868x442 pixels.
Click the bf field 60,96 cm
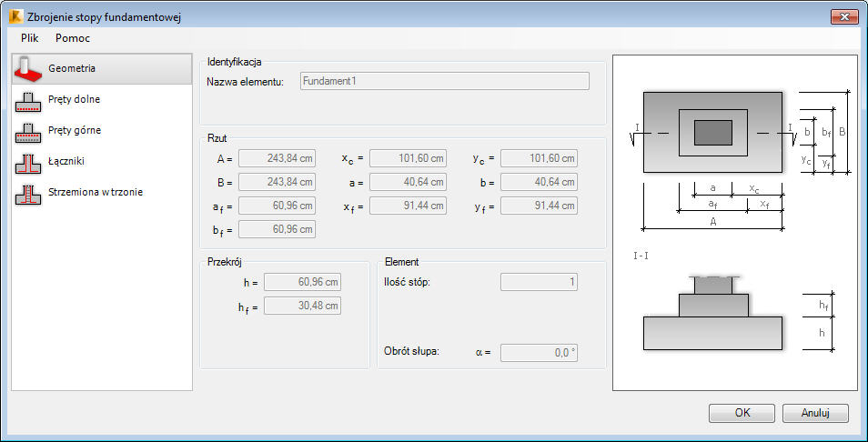pyautogui.click(x=277, y=229)
